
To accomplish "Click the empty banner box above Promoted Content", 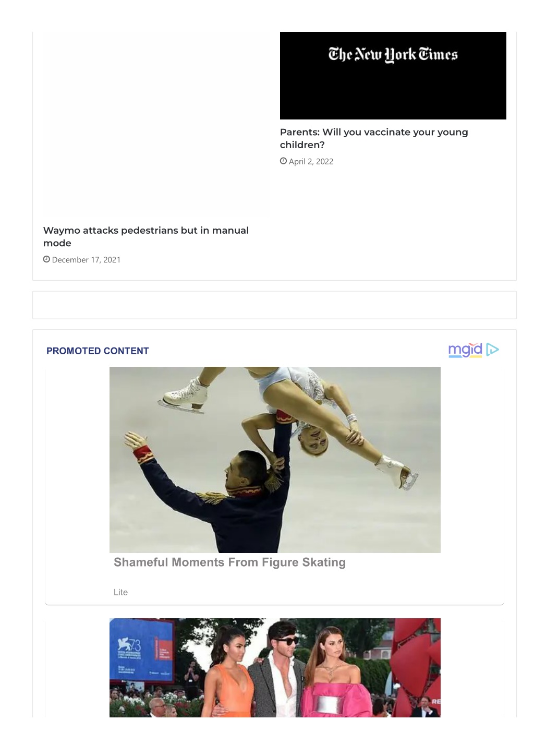I will pos(274,305).
